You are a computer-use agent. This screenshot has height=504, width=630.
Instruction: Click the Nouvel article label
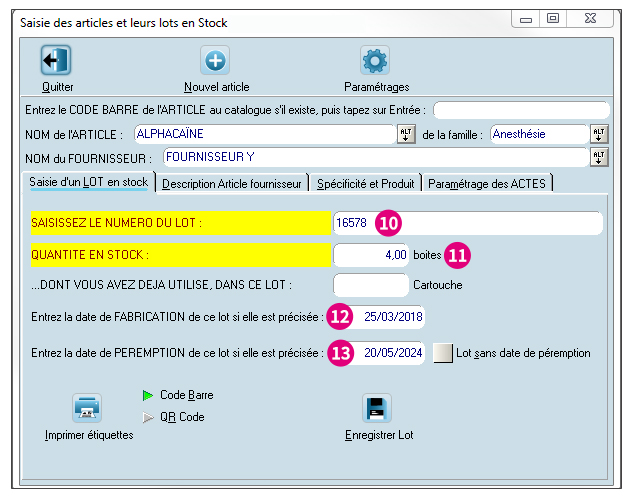point(217,87)
